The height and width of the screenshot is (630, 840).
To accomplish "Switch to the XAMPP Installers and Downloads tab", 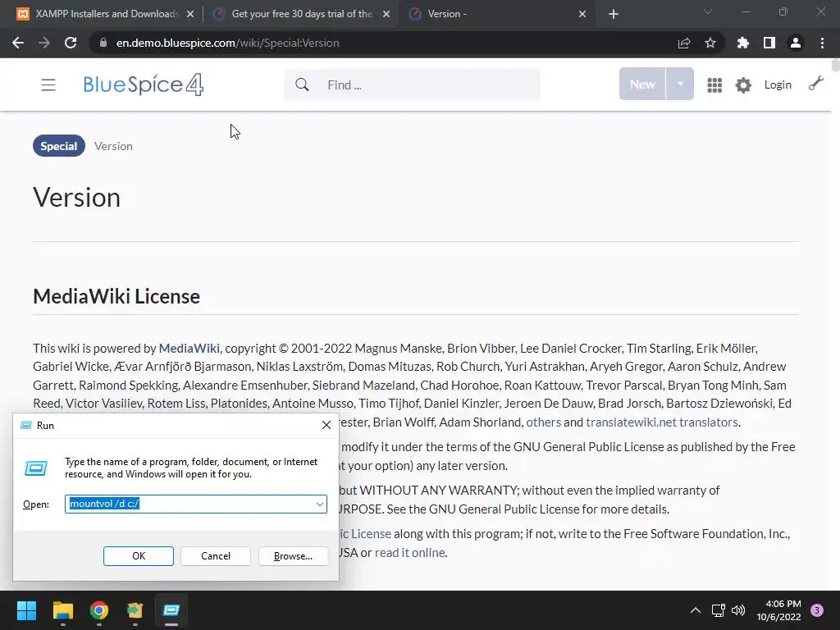I will click(106, 14).
